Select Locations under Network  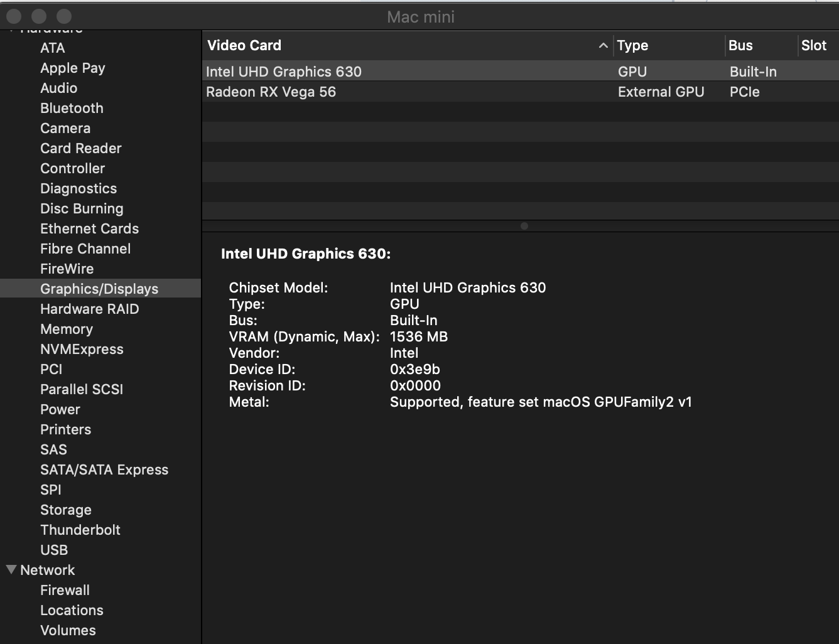[x=72, y=610]
